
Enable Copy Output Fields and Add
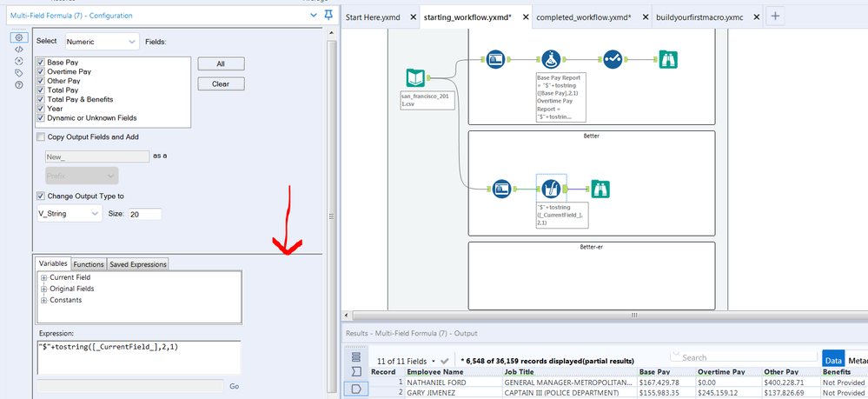click(x=41, y=136)
